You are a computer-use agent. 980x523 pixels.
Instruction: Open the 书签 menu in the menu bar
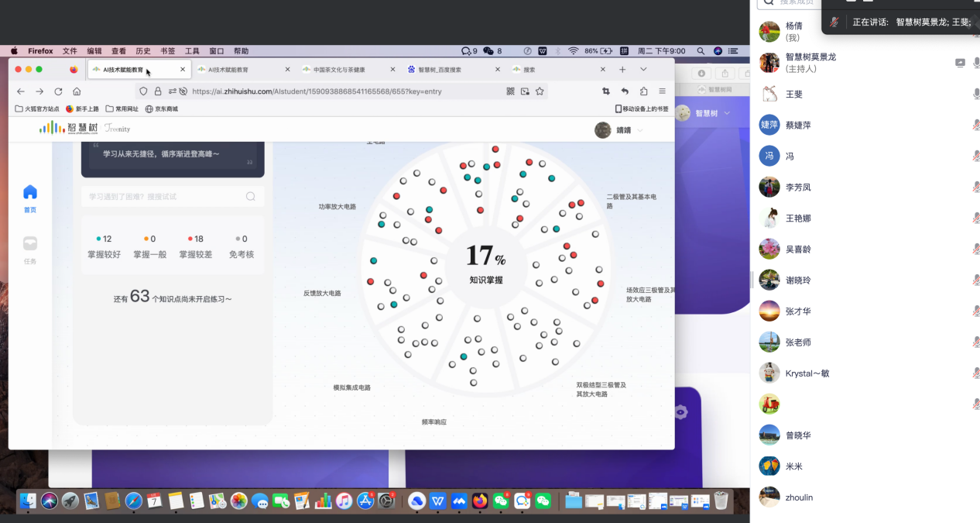point(168,51)
